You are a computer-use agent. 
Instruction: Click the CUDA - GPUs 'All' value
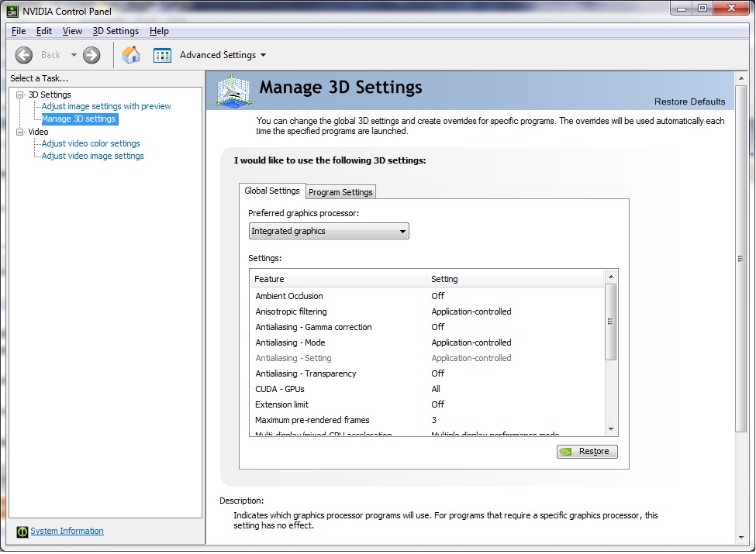pos(436,389)
